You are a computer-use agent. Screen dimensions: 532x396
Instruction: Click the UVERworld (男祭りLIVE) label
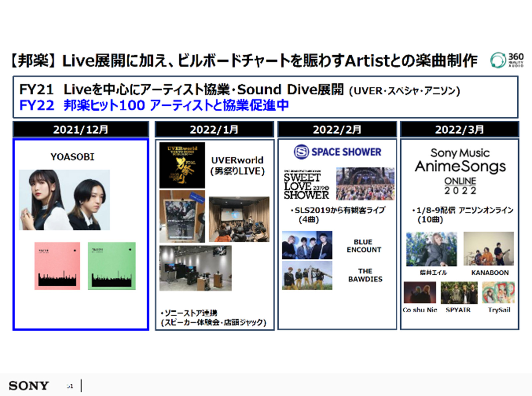pyautogui.click(x=237, y=166)
